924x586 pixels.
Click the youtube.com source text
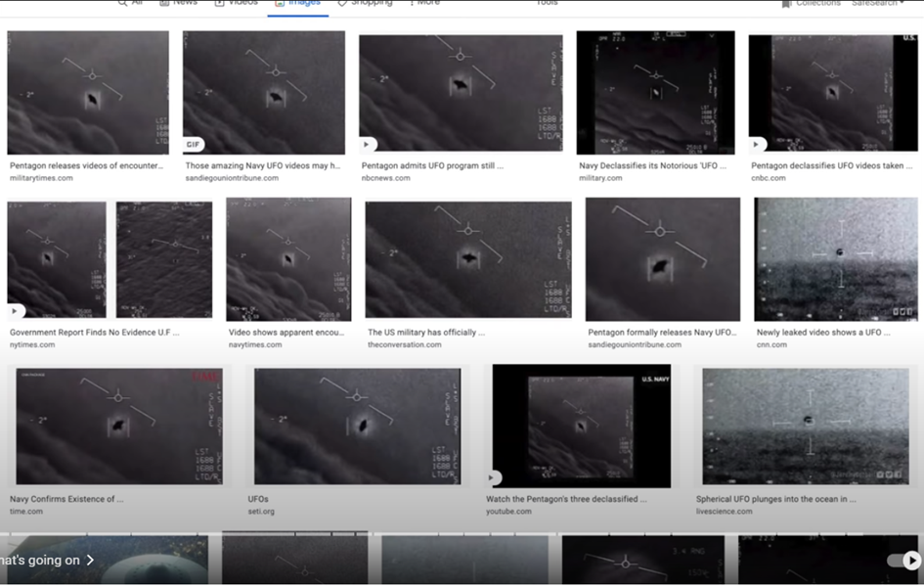(508, 512)
